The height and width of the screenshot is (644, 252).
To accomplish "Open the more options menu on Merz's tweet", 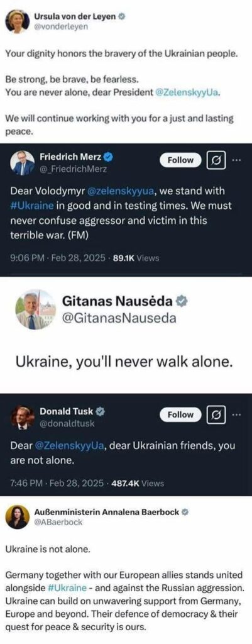I will (237, 160).
